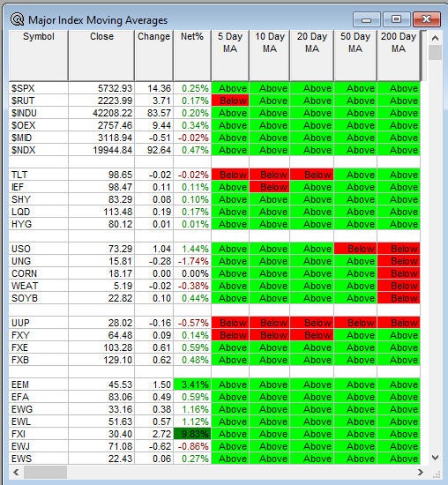Image resolution: width=448 pixels, height=485 pixels.
Task: Select the $INDU symbol cell
Action: click(39, 113)
